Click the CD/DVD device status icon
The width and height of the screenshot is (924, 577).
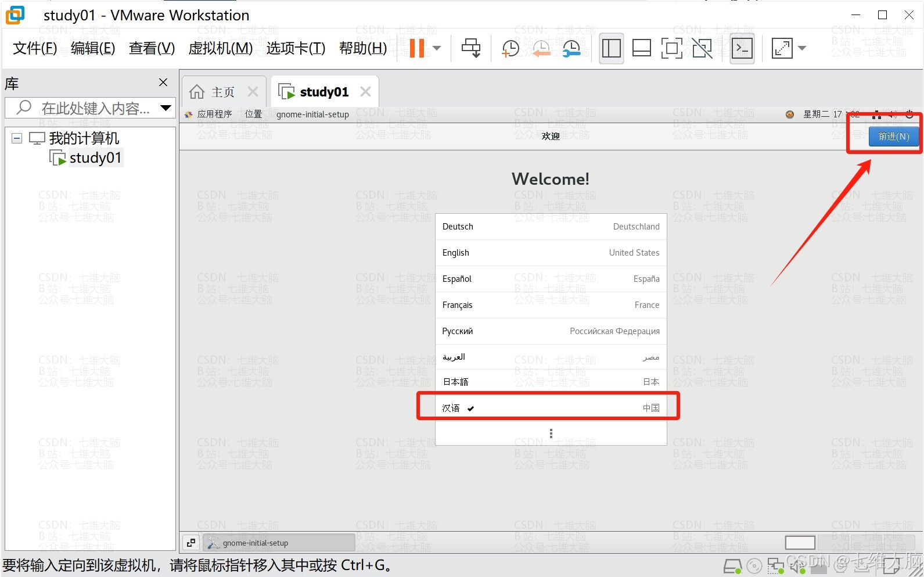click(754, 566)
